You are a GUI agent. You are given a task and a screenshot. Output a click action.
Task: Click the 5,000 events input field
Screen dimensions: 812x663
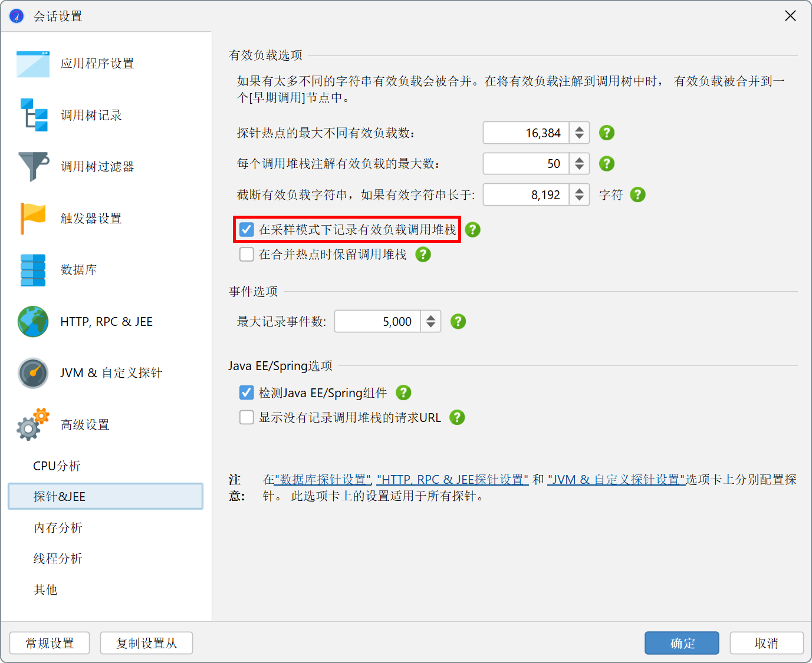[x=377, y=322]
